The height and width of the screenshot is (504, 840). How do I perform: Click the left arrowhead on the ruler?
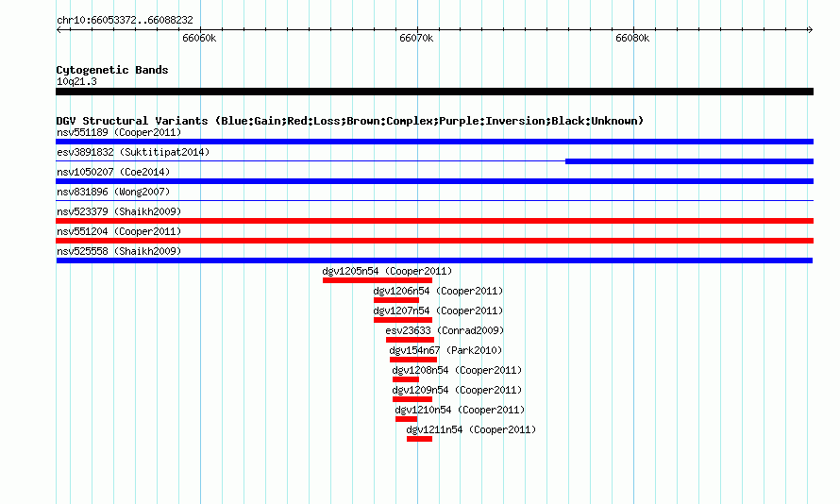tap(59, 29)
